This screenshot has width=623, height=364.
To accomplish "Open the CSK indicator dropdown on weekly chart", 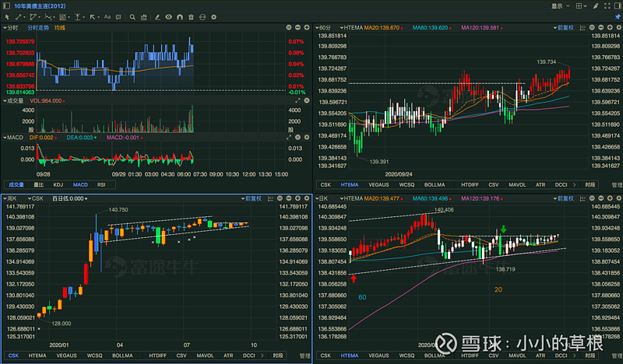I will [35, 198].
